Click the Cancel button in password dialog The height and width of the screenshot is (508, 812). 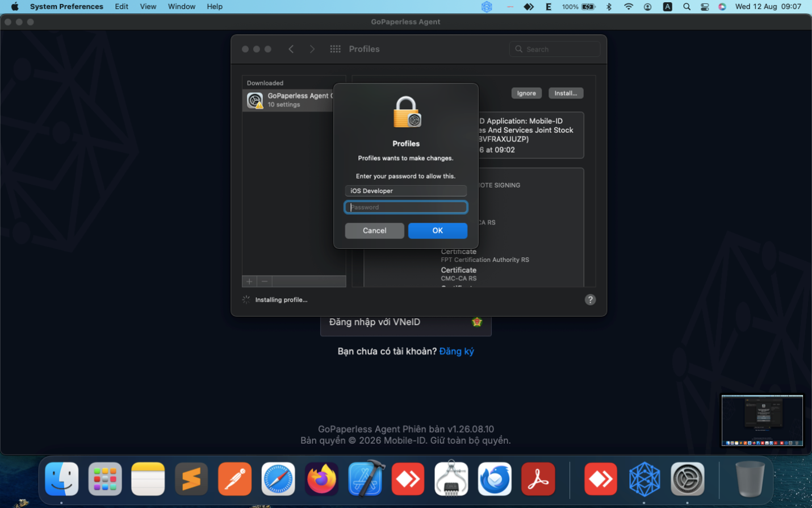pos(374,231)
